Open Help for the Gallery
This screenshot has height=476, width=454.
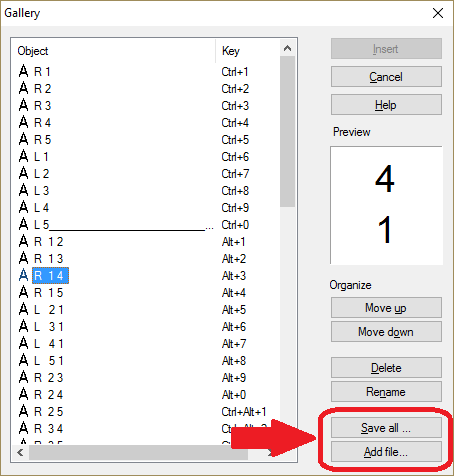(386, 105)
